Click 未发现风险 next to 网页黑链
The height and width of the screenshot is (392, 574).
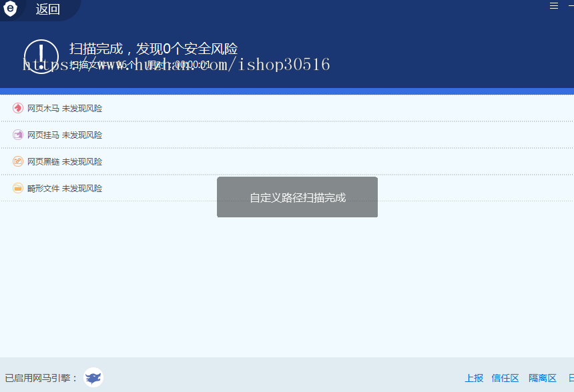click(82, 161)
